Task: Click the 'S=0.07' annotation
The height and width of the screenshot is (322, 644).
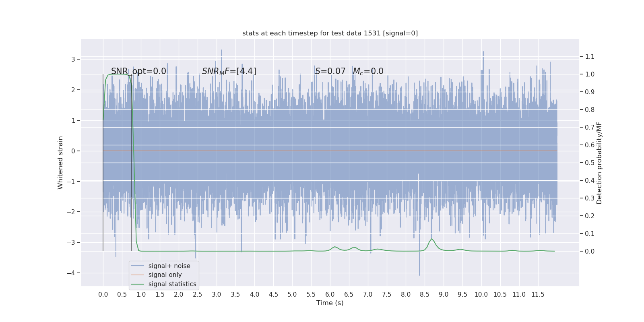Action: point(330,71)
